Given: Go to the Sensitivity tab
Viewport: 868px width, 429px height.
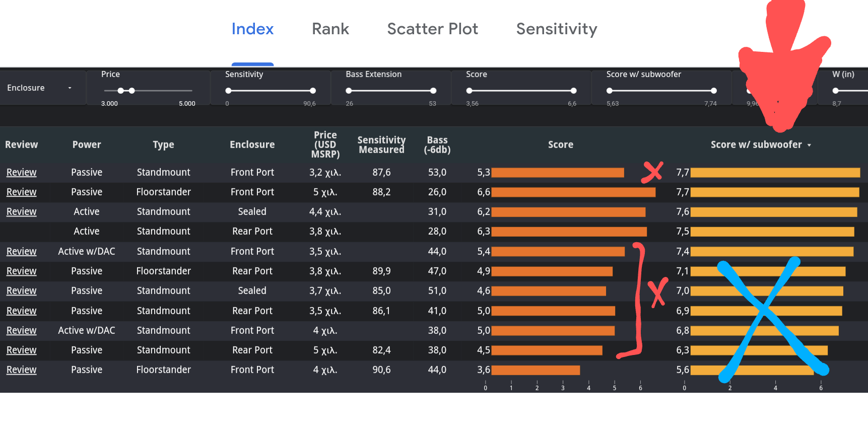Looking at the screenshot, I should click(x=556, y=29).
